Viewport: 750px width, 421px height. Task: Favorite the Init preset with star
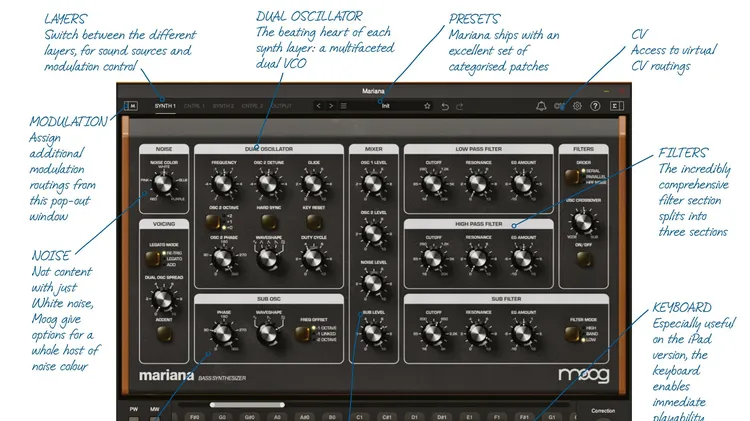tap(427, 106)
